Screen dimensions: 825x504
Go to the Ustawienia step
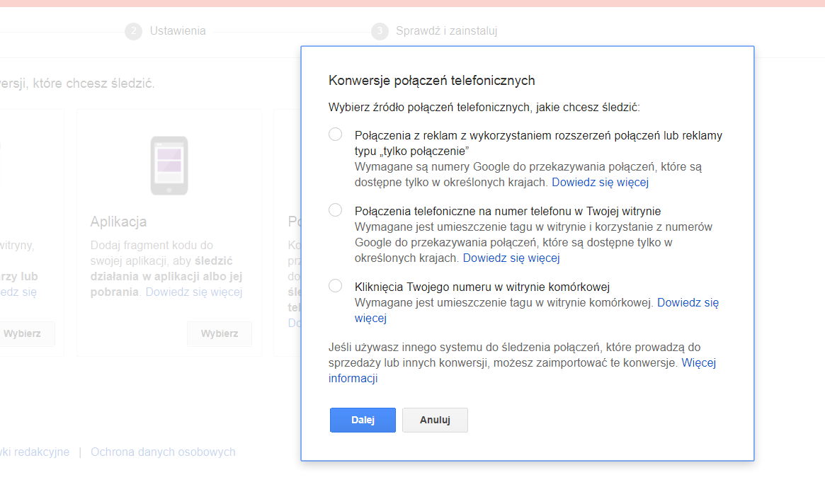click(x=178, y=31)
